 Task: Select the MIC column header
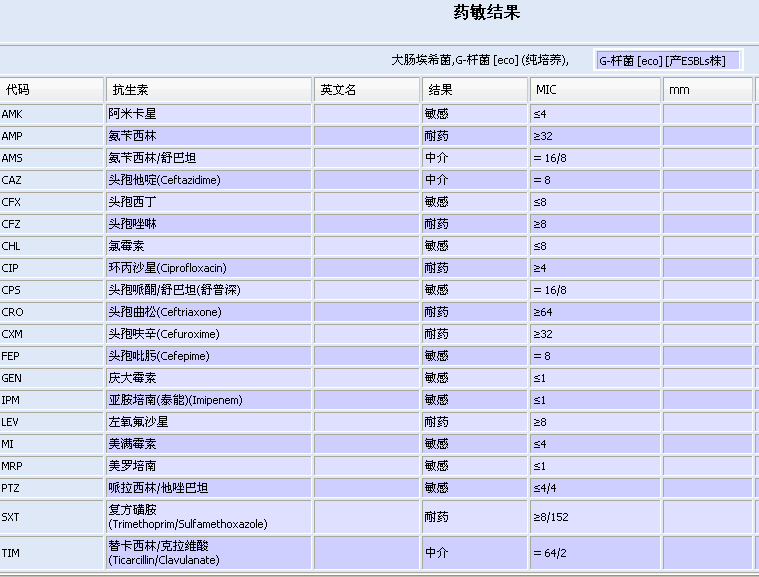click(594, 90)
